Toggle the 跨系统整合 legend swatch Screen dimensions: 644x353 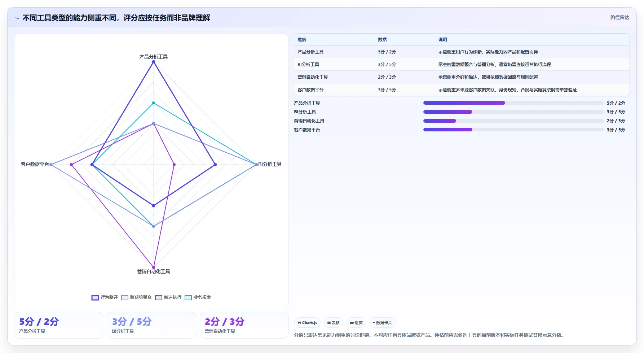click(125, 298)
